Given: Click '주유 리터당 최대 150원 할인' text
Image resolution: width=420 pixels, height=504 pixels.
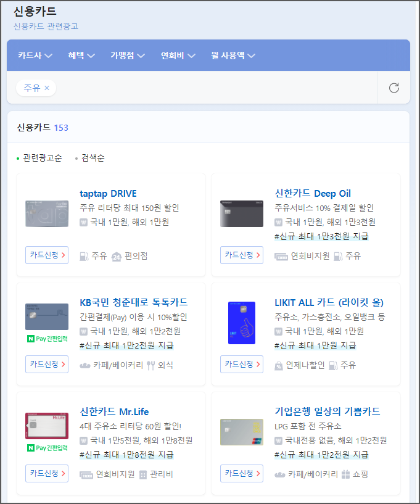Looking at the screenshot, I should [129, 208].
